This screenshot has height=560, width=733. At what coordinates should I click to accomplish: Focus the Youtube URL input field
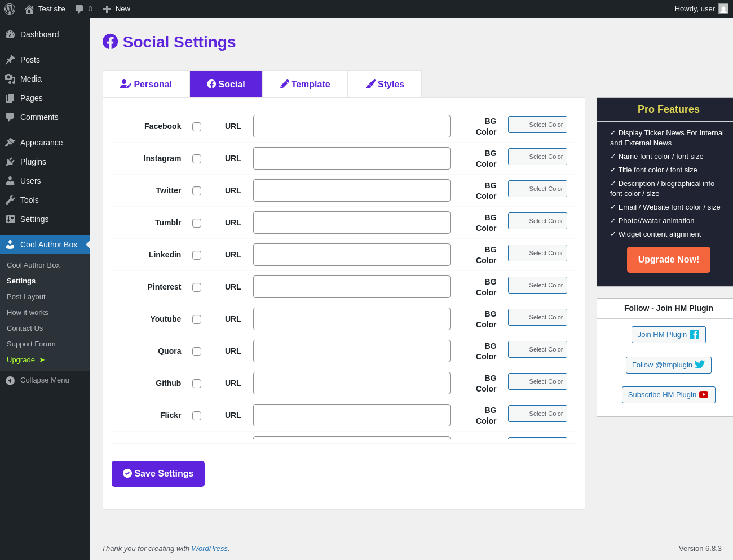(352, 319)
